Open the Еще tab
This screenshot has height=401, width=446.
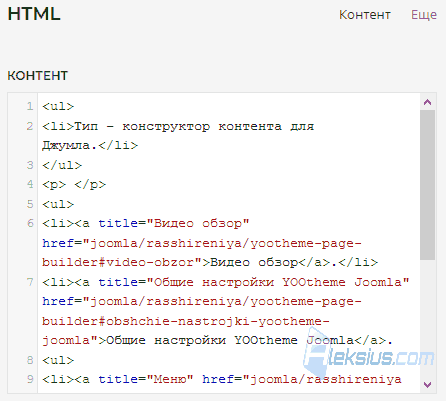424,15
